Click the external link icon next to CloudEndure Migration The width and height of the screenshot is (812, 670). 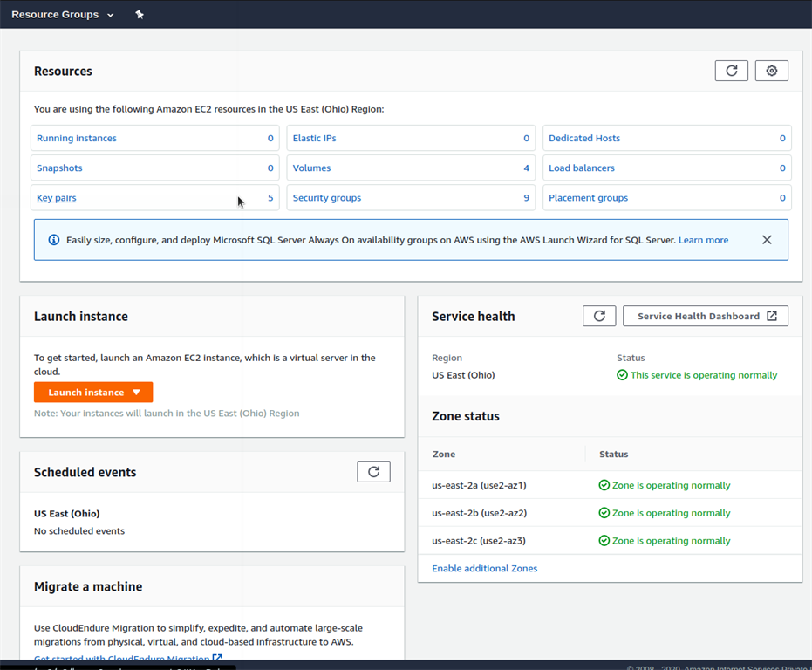tap(217, 657)
